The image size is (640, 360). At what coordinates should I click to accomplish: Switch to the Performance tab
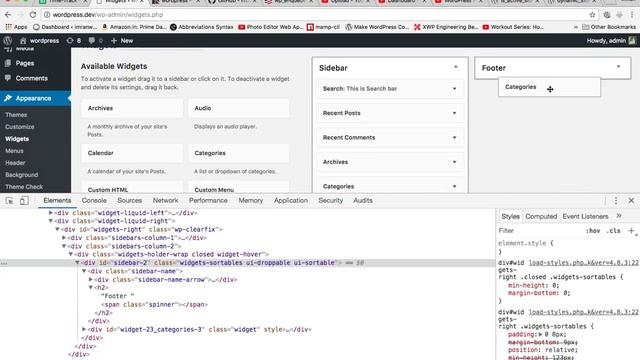click(208, 200)
